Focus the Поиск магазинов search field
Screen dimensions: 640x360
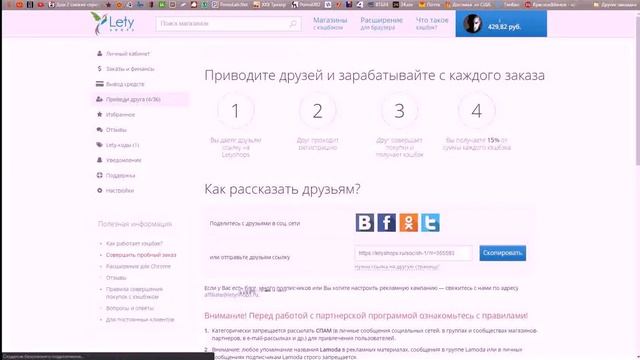pos(228,24)
